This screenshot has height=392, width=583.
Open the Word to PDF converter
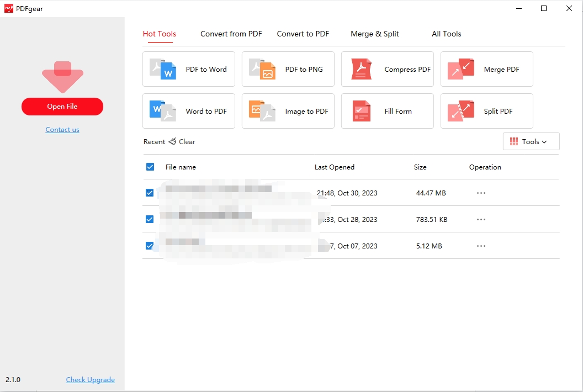pyautogui.click(x=188, y=111)
